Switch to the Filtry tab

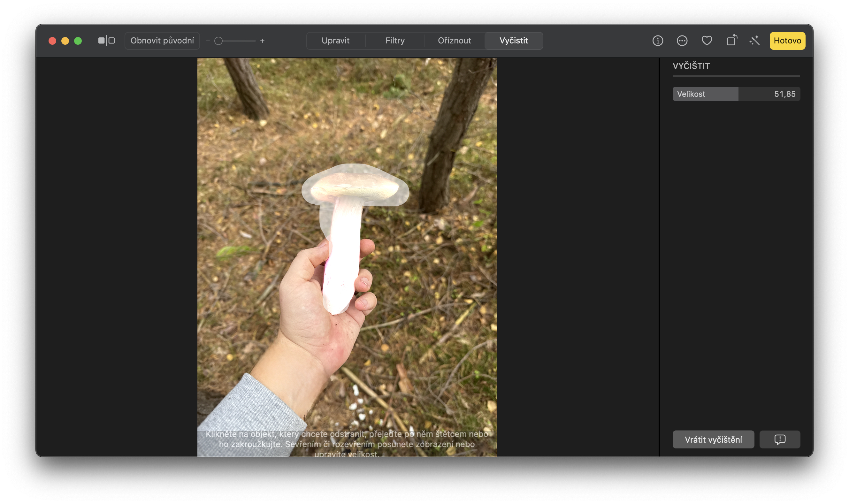395,41
